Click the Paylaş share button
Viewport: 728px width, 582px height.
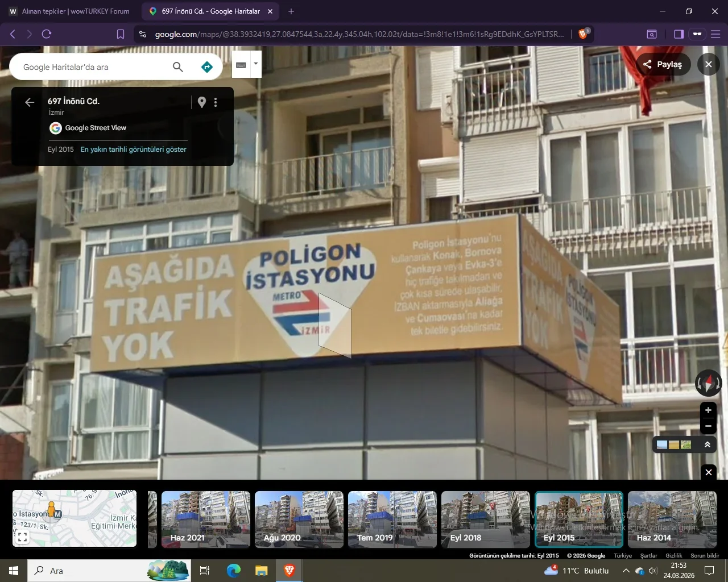pyautogui.click(x=663, y=64)
